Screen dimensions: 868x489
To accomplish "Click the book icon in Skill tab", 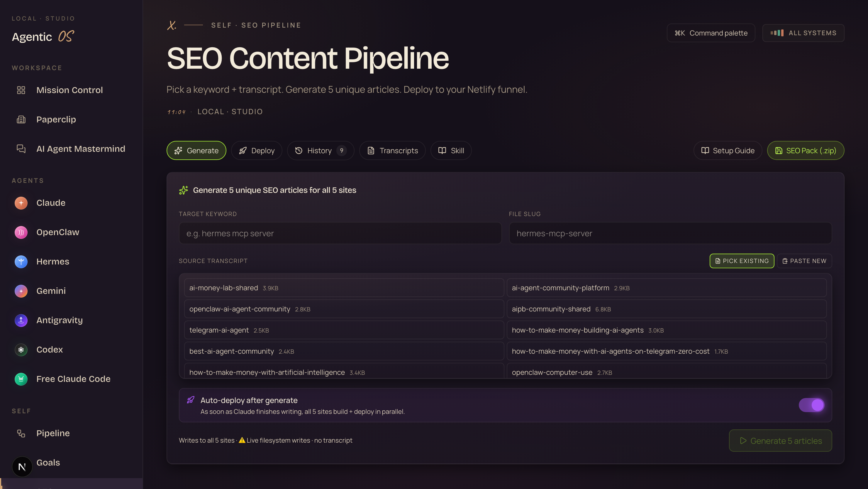I will pos(442,151).
